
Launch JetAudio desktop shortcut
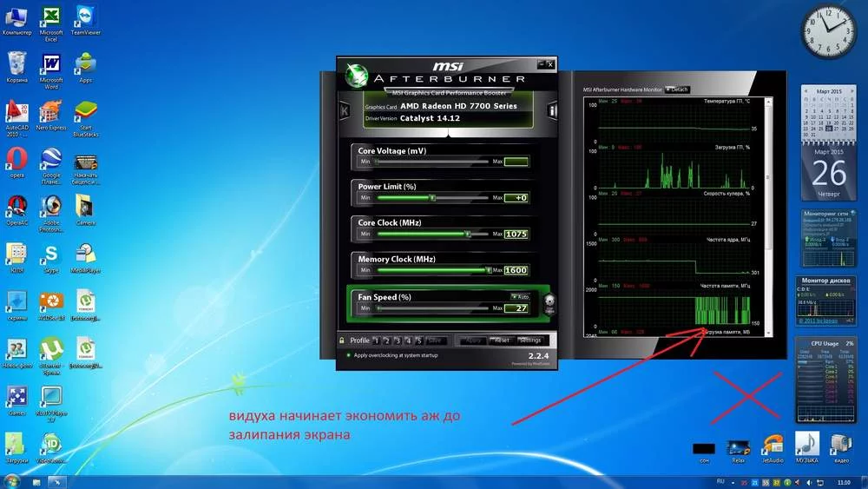click(x=773, y=448)
